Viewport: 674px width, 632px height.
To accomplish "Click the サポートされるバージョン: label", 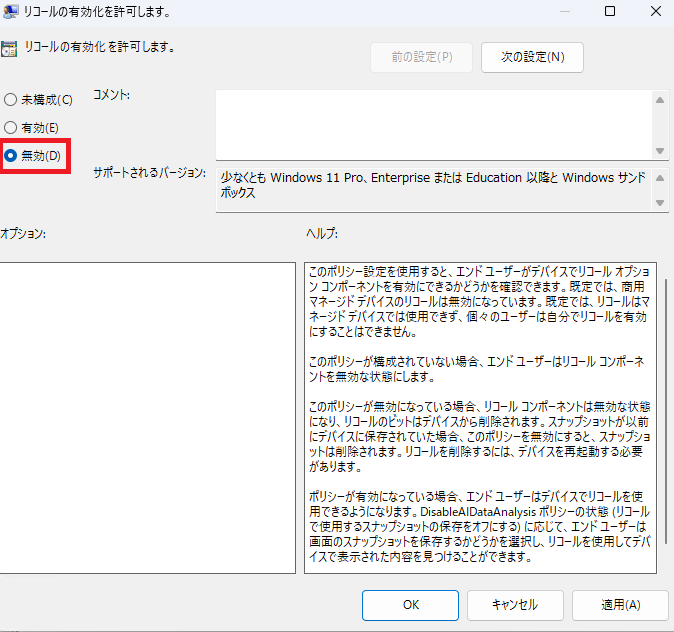I will tap(150, 173).
